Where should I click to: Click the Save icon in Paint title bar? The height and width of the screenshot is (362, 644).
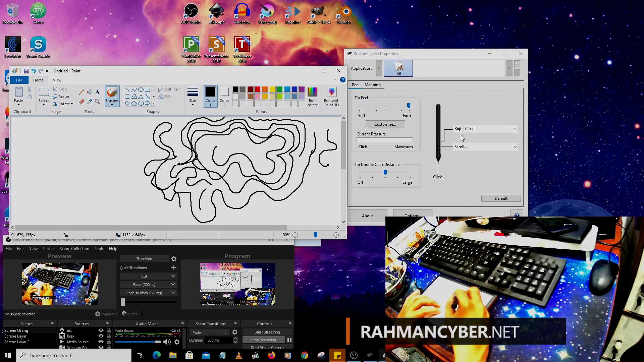tap(26, 71)
